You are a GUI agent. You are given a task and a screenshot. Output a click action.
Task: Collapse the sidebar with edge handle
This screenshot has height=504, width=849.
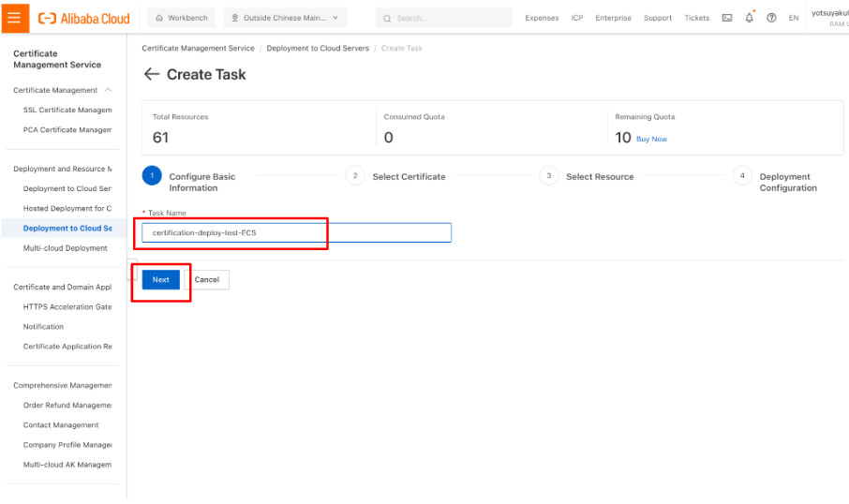131,269
